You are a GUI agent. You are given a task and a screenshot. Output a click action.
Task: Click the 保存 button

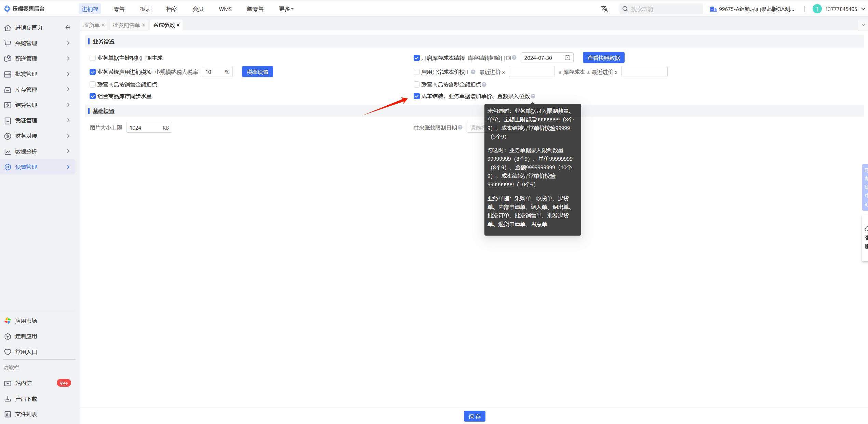(475, 416)
